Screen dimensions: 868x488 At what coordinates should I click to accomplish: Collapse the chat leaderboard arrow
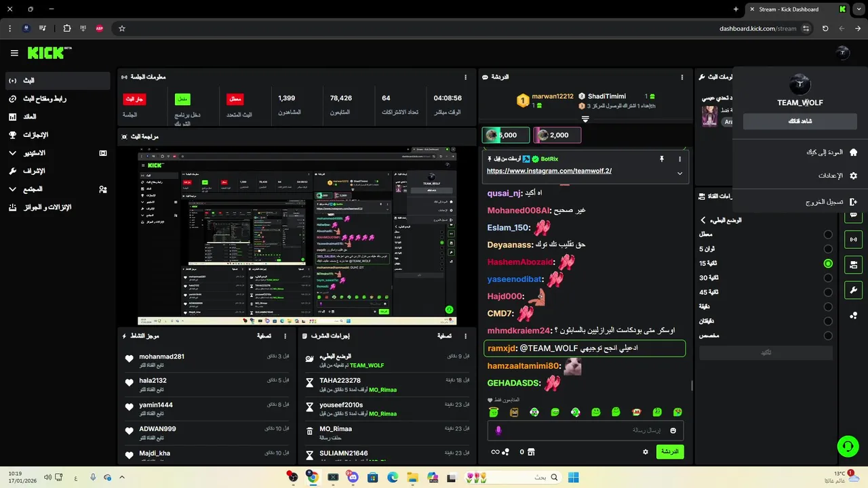tap(585, 119)
